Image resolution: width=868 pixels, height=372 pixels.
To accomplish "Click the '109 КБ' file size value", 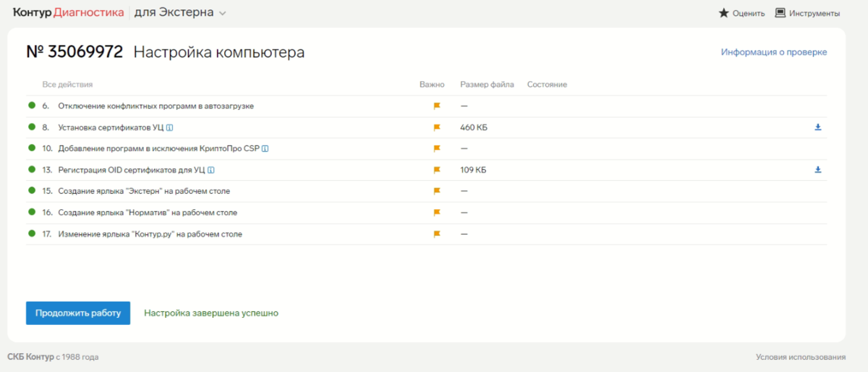I will coord(473,170).
